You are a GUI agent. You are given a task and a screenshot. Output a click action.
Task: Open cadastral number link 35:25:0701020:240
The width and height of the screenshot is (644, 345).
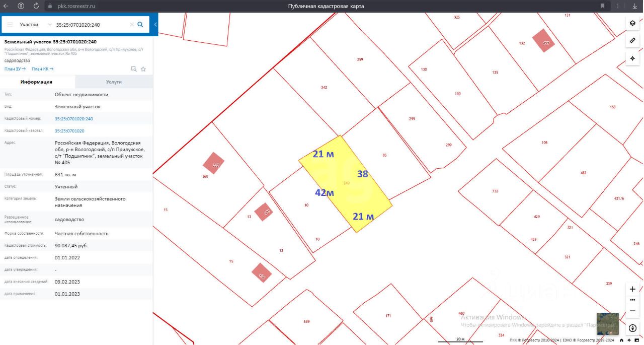click(74, 119)
